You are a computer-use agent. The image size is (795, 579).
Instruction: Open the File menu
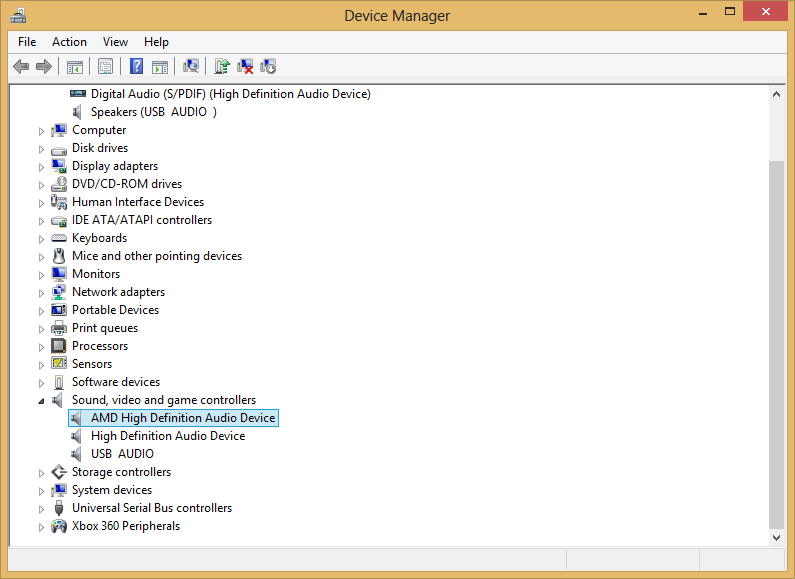(x=27, y=42)
